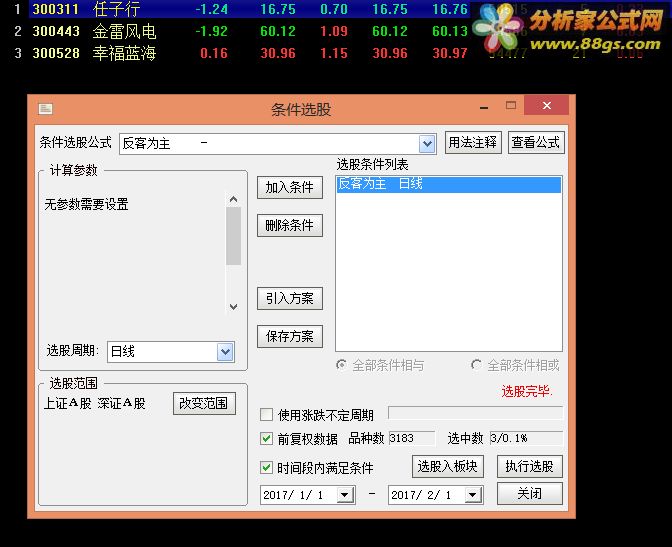Maximize the 条件选股 dialog
Screen dimensions: 672x547
point(510,105)
